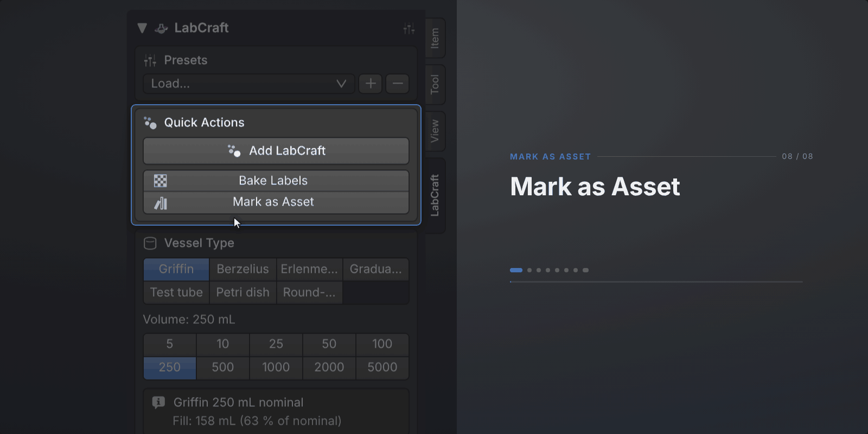Set volume to 250 mL
This screenshot has width=868, height=434.
[170, 367]
